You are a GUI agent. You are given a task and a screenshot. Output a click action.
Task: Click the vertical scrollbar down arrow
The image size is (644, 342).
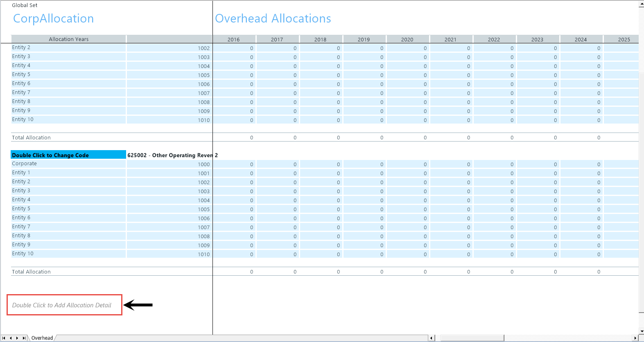click(641, 331)
